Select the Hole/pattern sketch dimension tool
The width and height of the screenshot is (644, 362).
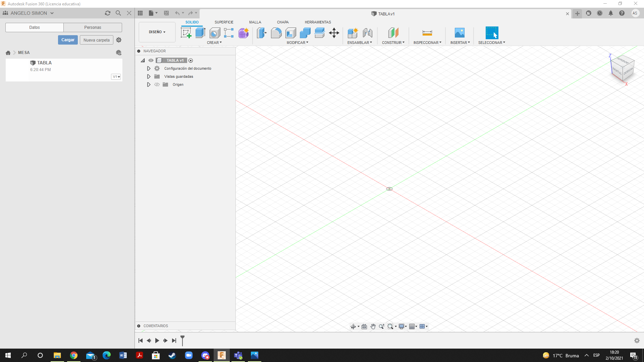click(229, 33)
